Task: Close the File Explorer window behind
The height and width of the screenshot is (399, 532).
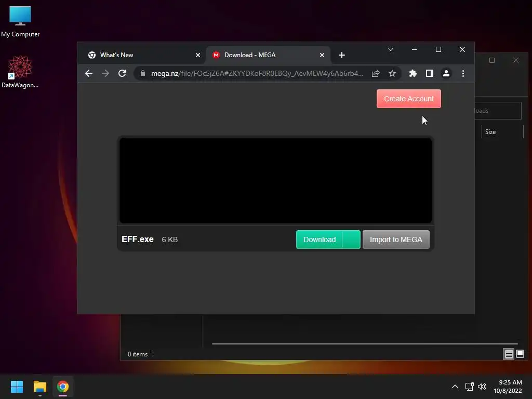Action: (516, 60)
